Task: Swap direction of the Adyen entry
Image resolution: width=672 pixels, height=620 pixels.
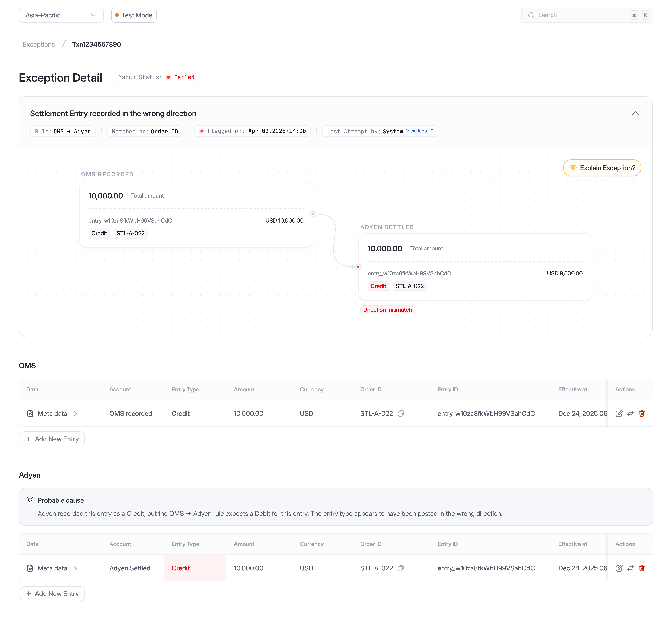Action: click(x=630, y=568)
